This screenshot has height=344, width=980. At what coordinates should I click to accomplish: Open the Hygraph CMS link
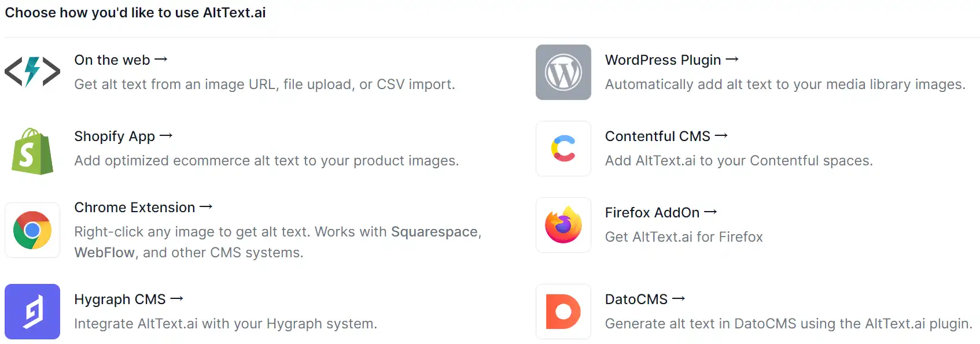(x=129, y=299)
